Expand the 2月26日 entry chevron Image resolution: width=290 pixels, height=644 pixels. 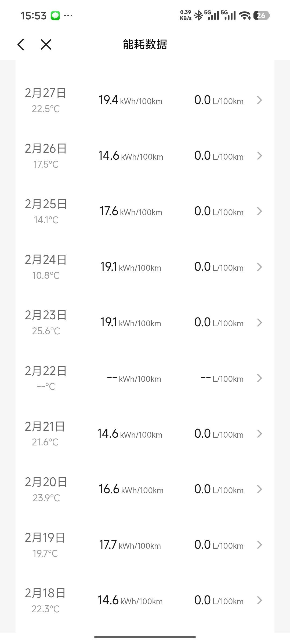tap(259, 156)
